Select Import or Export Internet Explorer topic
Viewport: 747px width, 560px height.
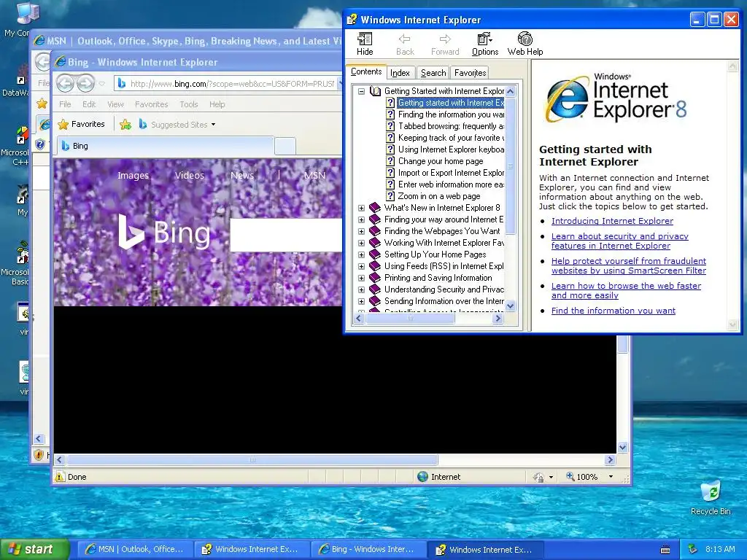tap(451, 173)
